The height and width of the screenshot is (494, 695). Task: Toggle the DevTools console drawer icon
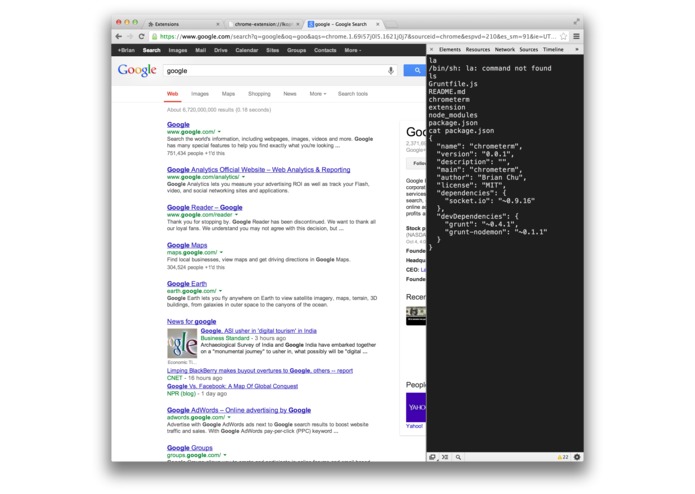point(445,457)
